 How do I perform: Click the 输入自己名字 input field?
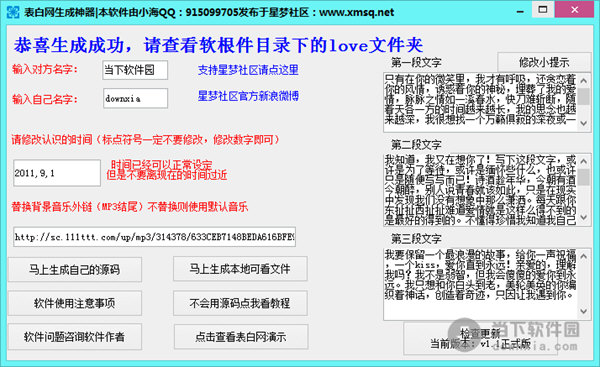point(135,98)
